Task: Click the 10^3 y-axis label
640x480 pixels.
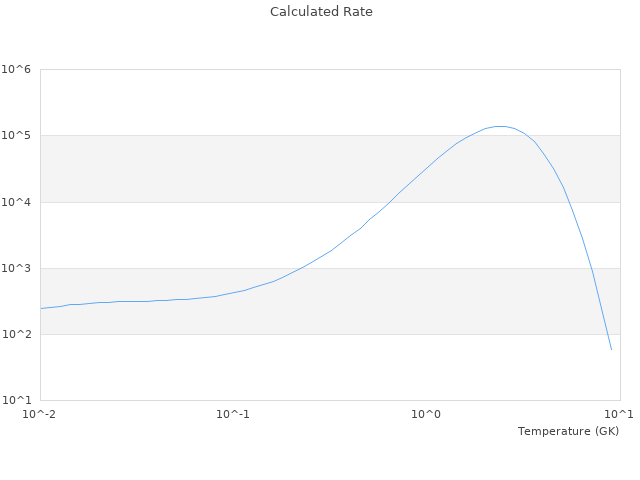Action: (16, 268)
